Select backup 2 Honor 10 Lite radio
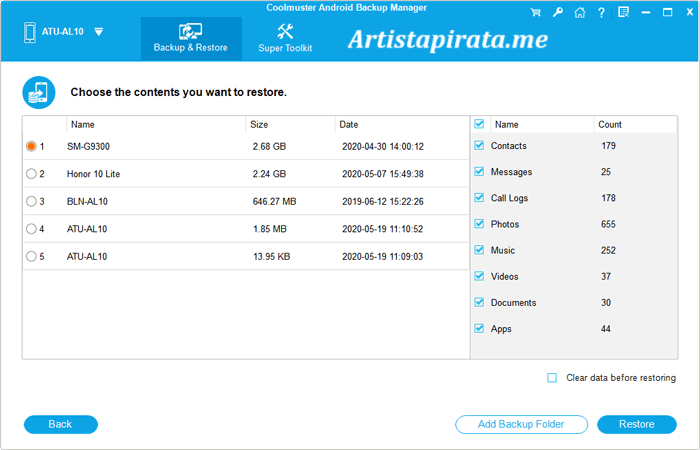 tap(31, 174)
